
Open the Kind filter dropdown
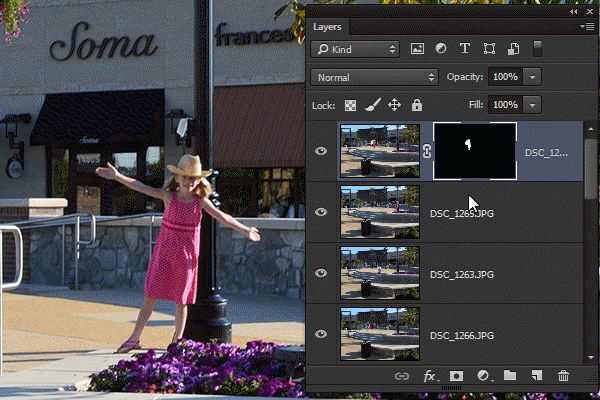point(355,49)
